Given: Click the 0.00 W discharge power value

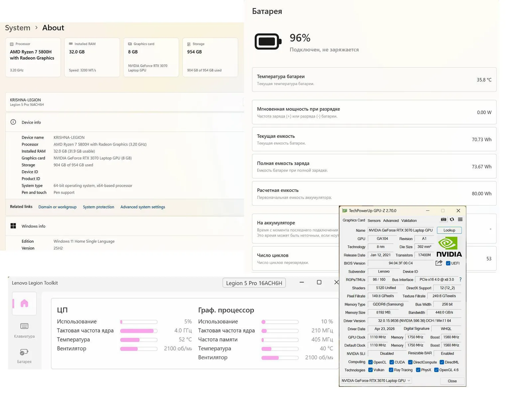Looking at the screenshot, I should (484, 112).
